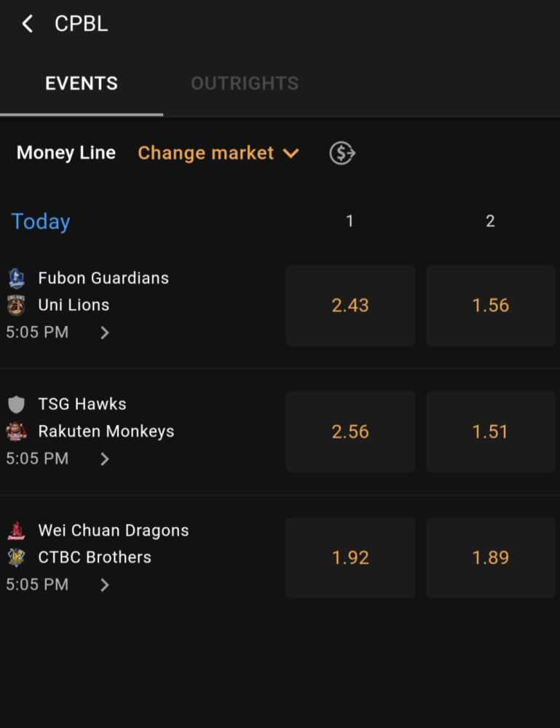This screenshot has width=560, height=728.
Task: Select the EVENTS tab
Action: click(x=82, y=84)
